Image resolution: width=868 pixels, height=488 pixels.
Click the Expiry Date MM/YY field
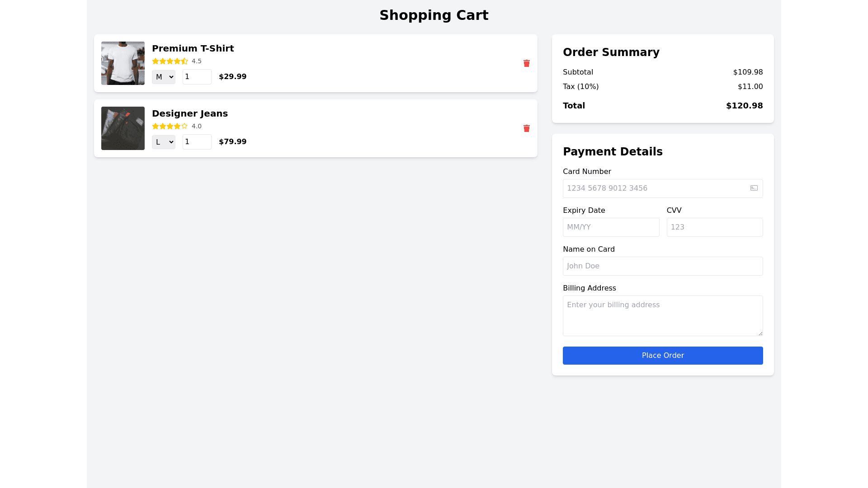point(611,227)
